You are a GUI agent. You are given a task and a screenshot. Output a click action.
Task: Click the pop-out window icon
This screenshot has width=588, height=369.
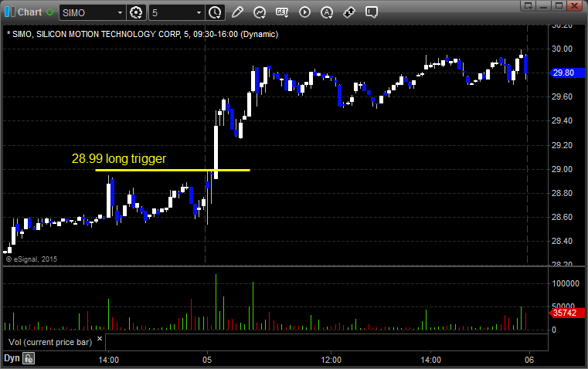coord(529,5)
